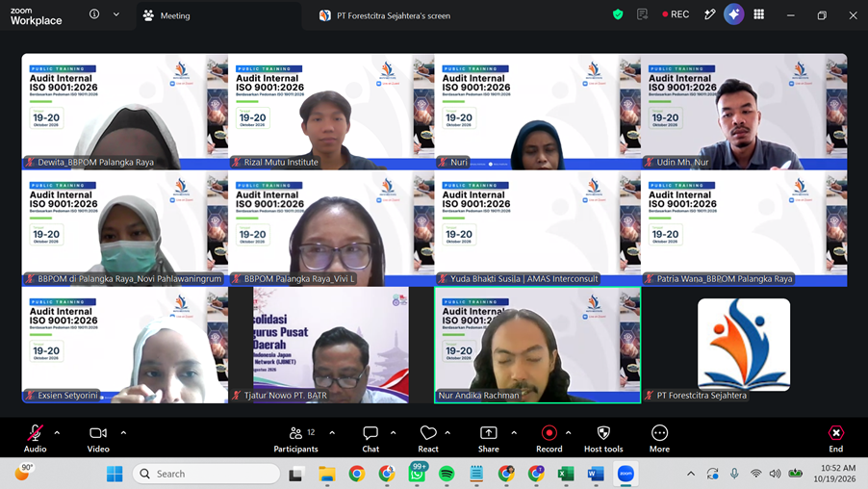Toggle the Video camera button
Screen dimensions: 868x489
point(98,439)
